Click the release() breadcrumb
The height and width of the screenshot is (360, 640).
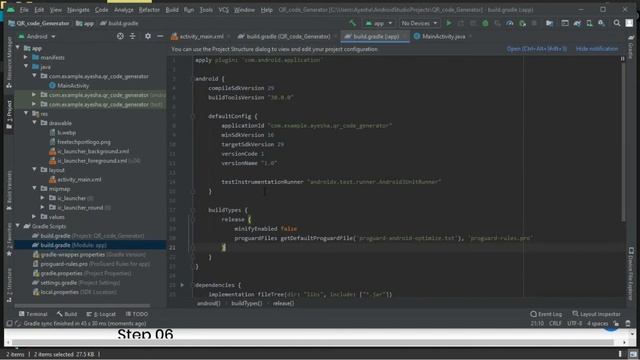(x=283, y=303)
